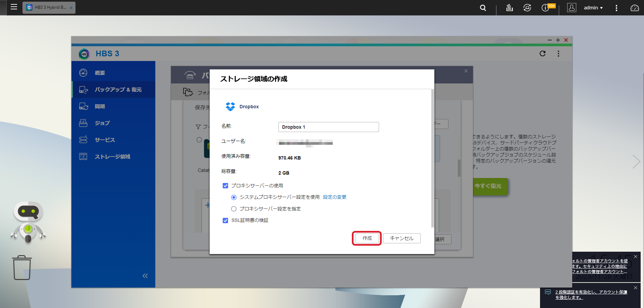This screenshot has height=308, width=644.
Task: Click the 作成 create button
Action: [367, 238]
